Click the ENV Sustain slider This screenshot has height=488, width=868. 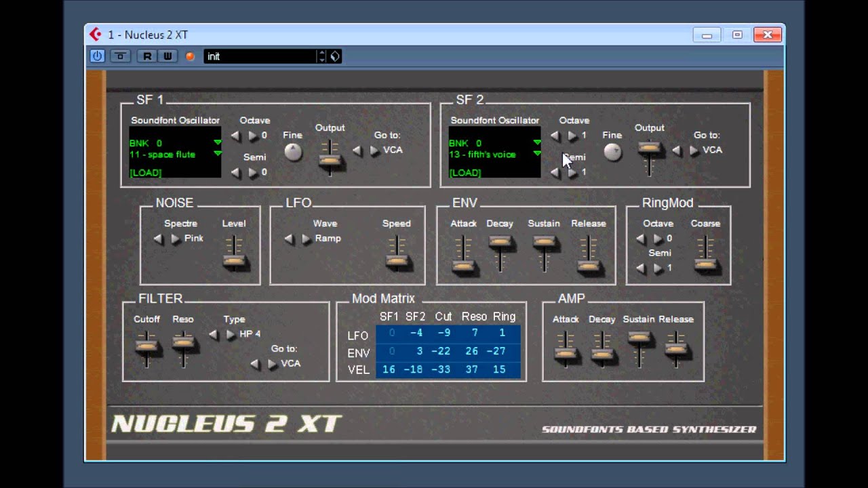(x=544, y=242)
